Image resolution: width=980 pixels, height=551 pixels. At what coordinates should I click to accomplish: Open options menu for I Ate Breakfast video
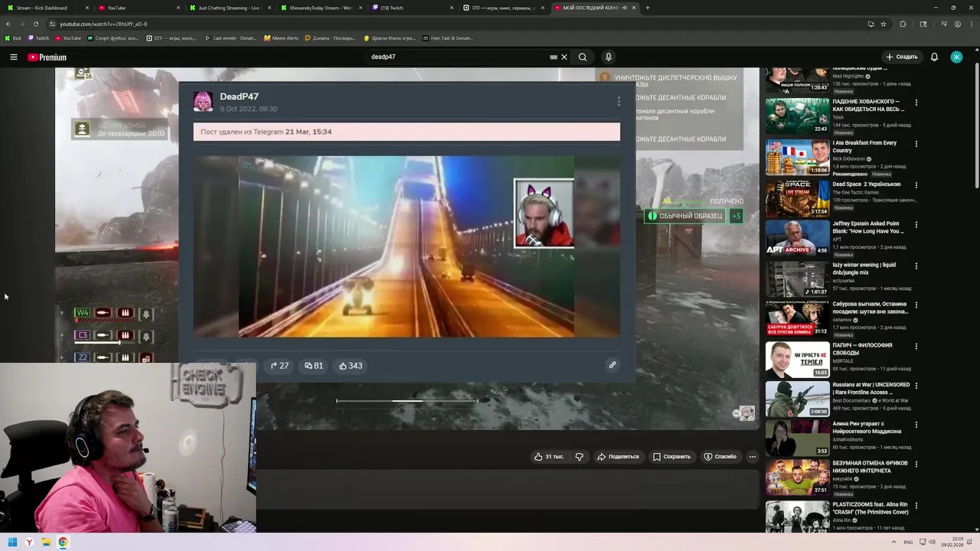click(916, 144)
